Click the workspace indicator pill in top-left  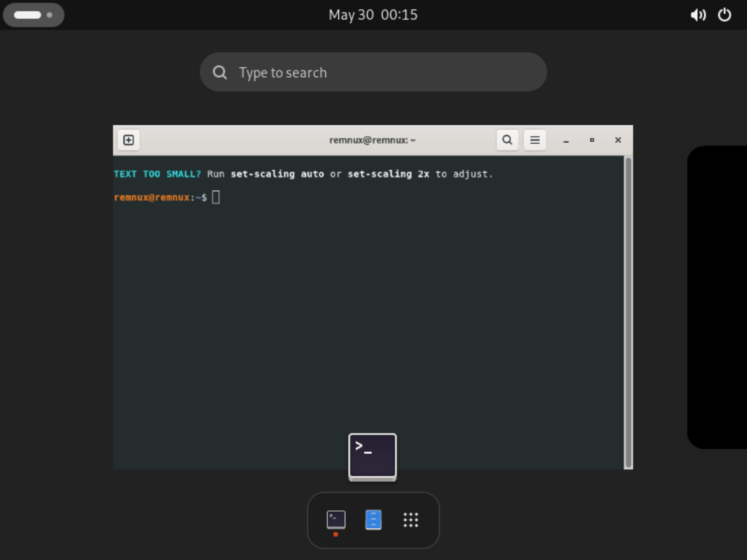(x=33, y=15)
